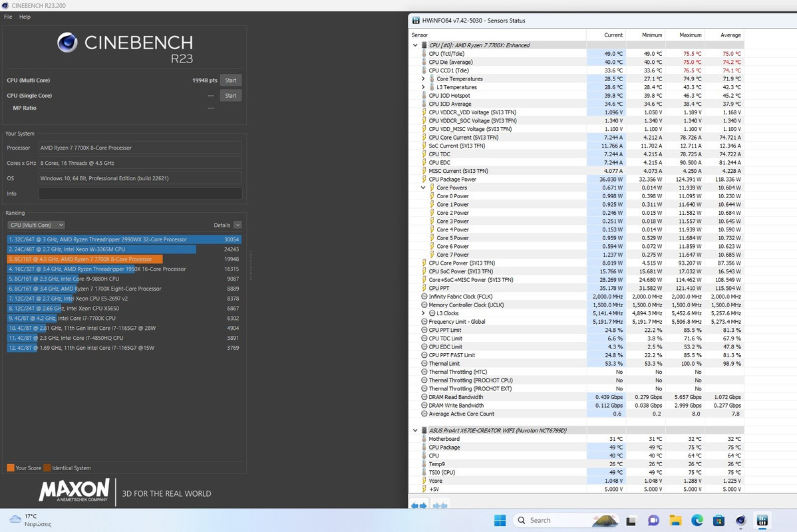Open the ranking Details dropdown arrow

point(238,225)
